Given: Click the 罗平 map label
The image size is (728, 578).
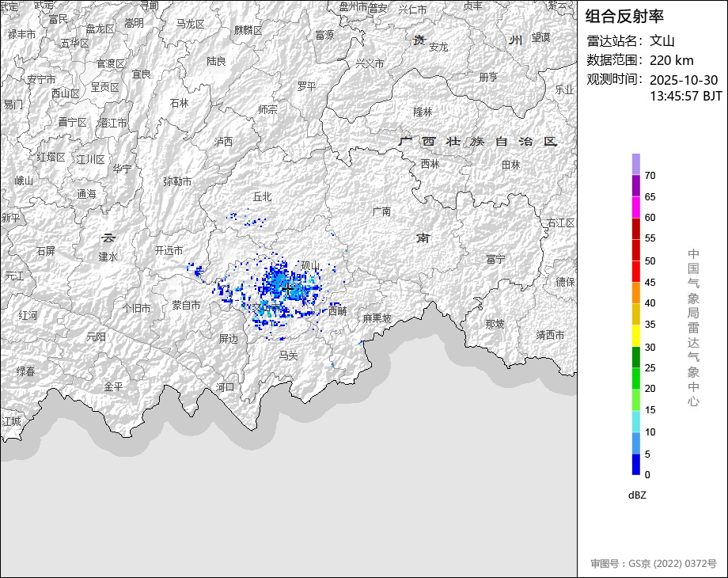Looking at the screenshot, I should click(x=306, y=86).
